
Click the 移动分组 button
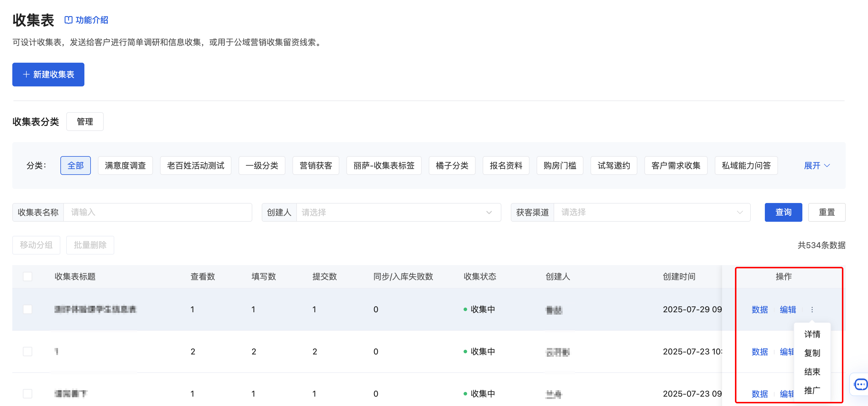click(36, 245)
